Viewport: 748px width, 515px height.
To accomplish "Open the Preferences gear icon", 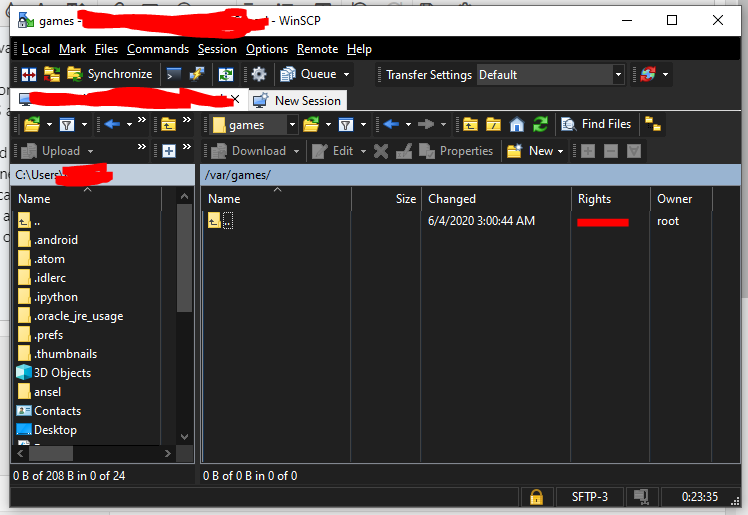I will [259, 74].
